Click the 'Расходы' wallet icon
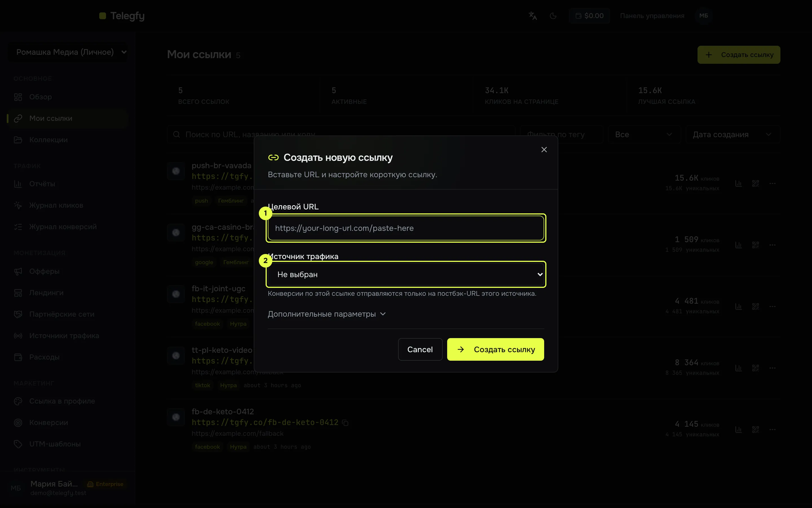Screen dimensions: 812x508 pos(18,357)
